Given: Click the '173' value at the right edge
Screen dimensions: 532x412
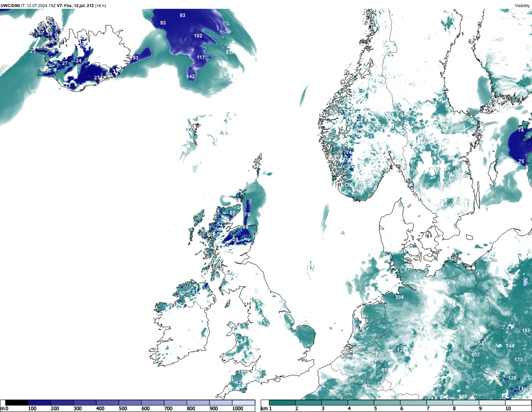Looking at the screenshot, I should (x=518, y=360).
